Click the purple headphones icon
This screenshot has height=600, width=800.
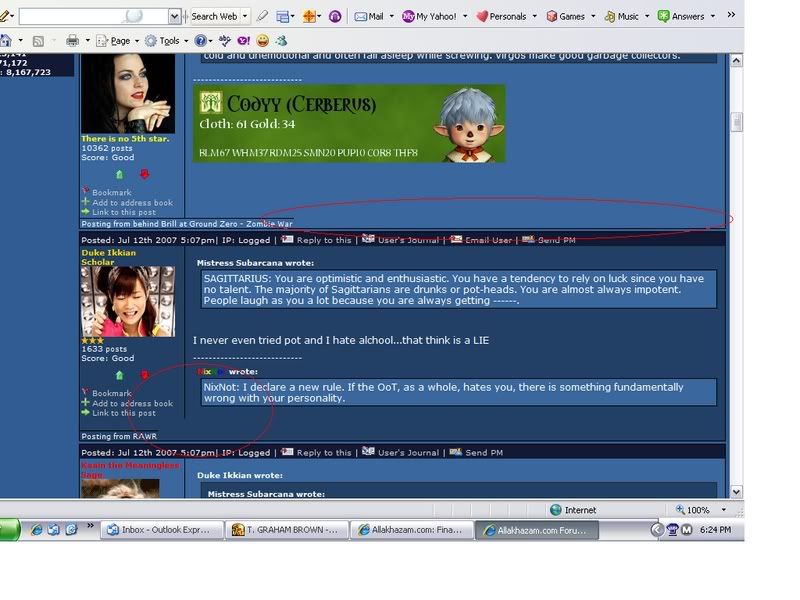pos(335,17)
